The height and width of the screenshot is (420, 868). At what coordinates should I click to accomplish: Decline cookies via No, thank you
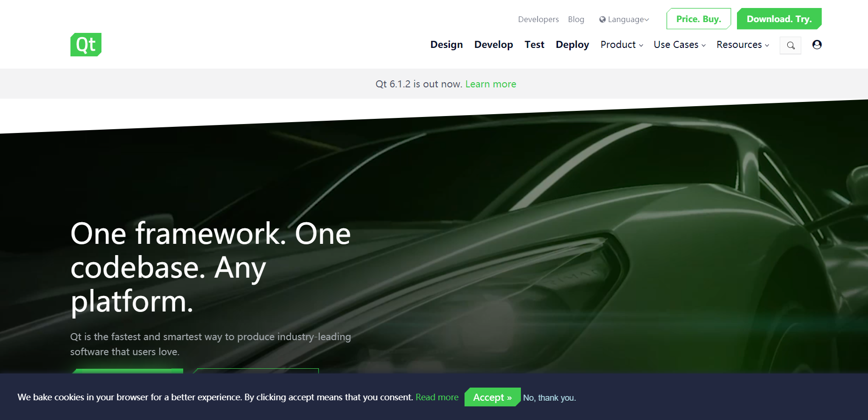pos(550,398)
